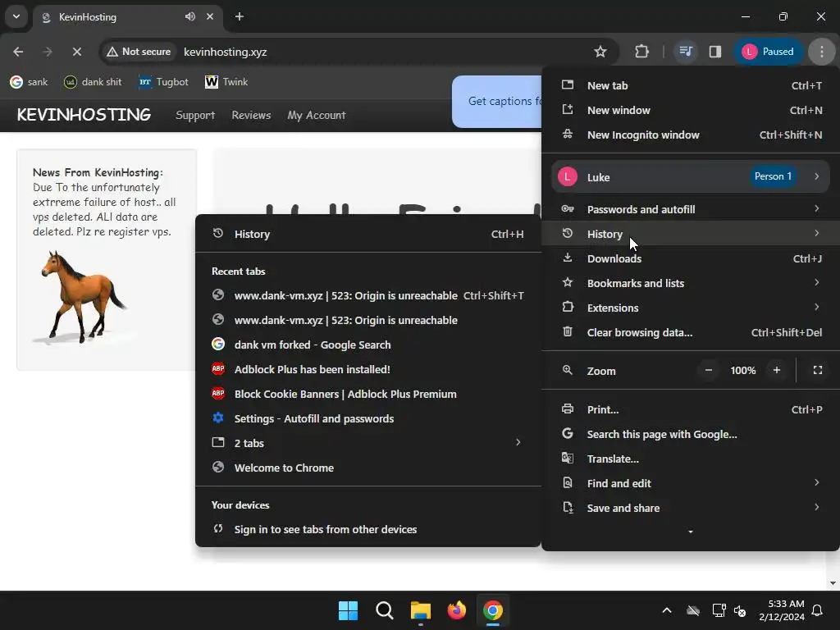Bookmark this page with the star icon

tap(600, 52)
